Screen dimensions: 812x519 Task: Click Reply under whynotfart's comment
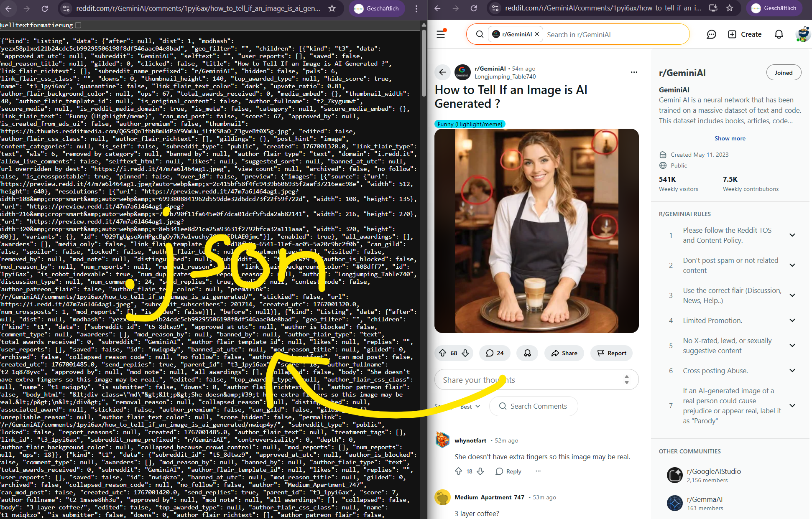click(508, 471)
